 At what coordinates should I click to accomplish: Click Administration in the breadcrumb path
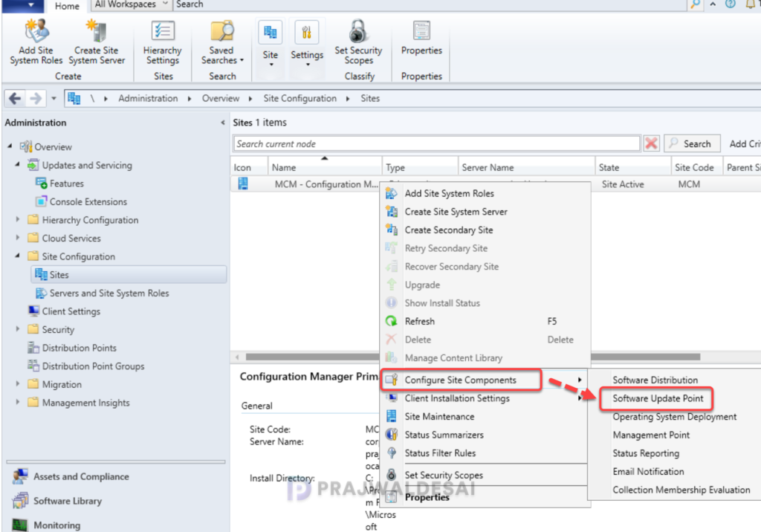coord(148,99)
